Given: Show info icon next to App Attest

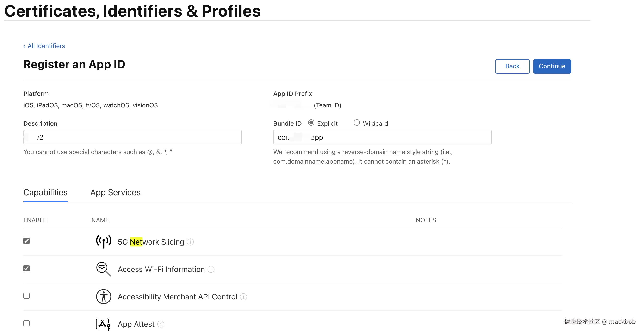Looking at the screenshot, I should pyautogui.click(x=161, y=324).
